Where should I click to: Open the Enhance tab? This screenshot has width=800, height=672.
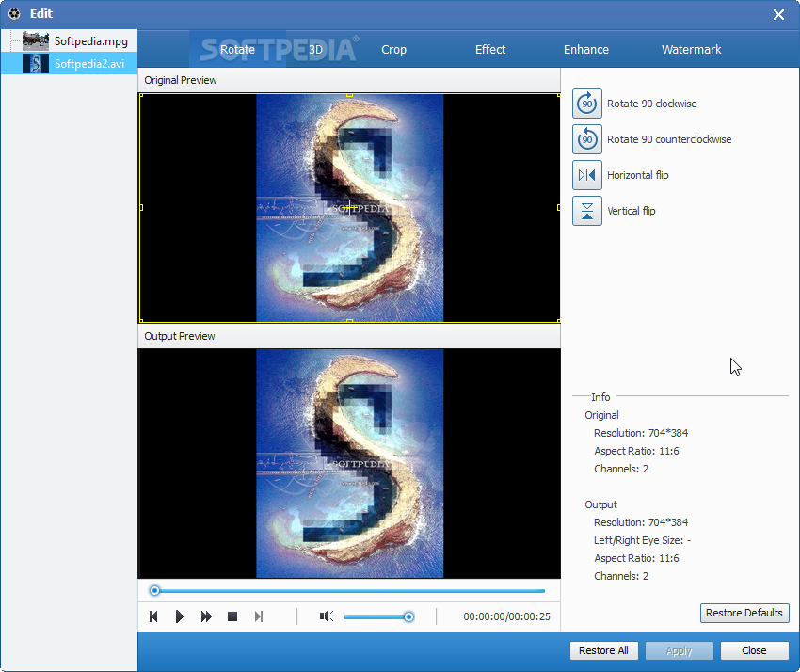coord(586,50)
